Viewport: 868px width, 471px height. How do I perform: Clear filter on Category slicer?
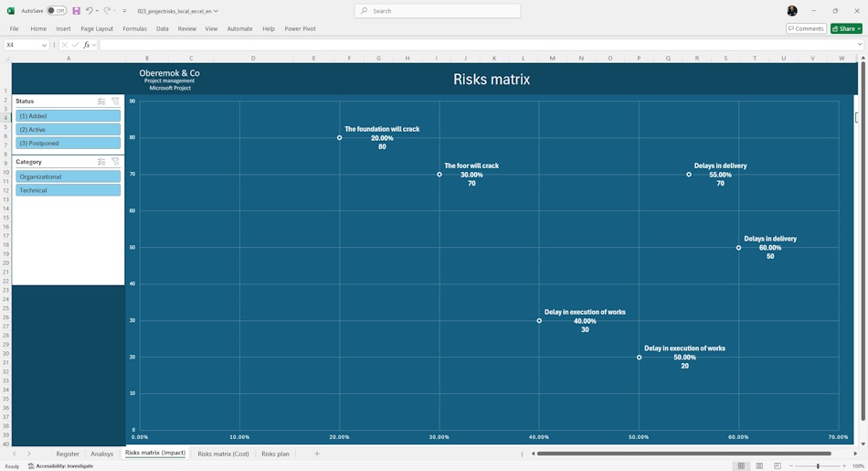pos(115,162)
